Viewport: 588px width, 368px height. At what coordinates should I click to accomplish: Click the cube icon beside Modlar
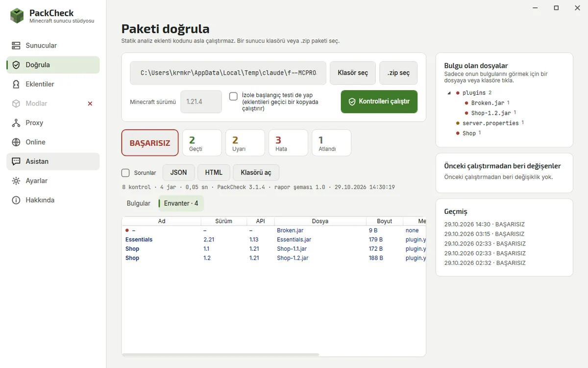coord(16,104)
